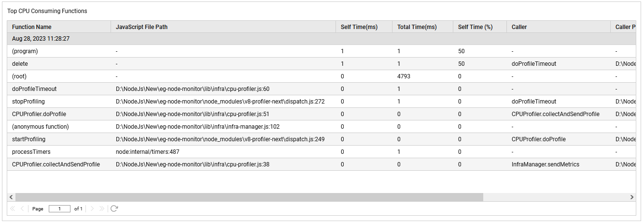The height and width of the screenshot is (223, 644).
Task: Select the doProfileTimeout function row
Action: [322, 89]
